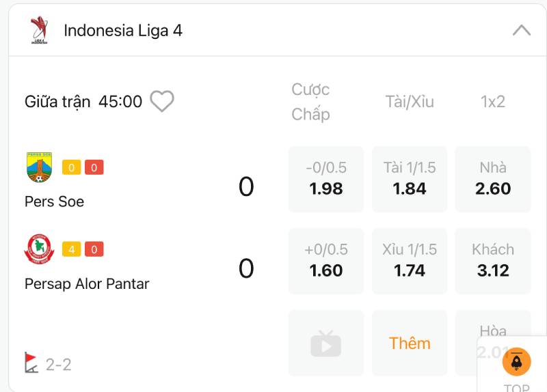Choose Khách away win at 3.12
The width and height of the screenshot is (547, 392).
pos(493,261)
